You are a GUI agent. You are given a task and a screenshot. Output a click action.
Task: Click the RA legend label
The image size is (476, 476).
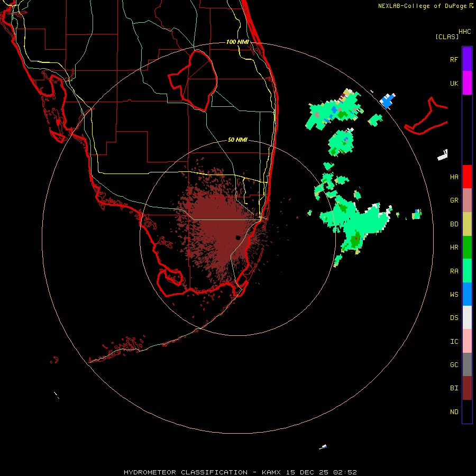(454, 271)
